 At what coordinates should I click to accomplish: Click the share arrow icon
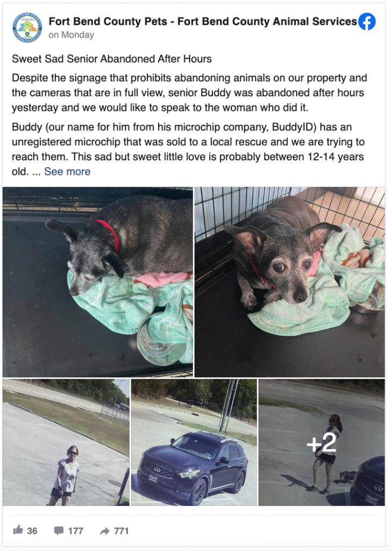tap(104, 531)
